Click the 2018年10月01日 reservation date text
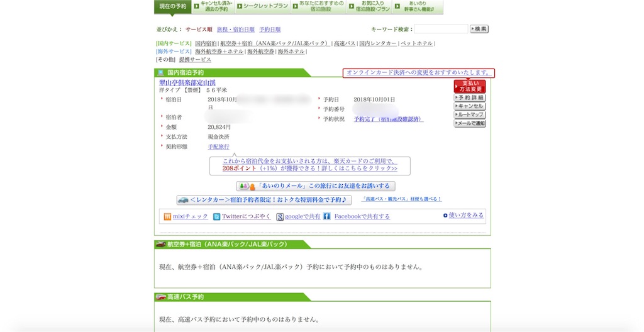Screen dimensions: 644x332 [x=374, y=99]
